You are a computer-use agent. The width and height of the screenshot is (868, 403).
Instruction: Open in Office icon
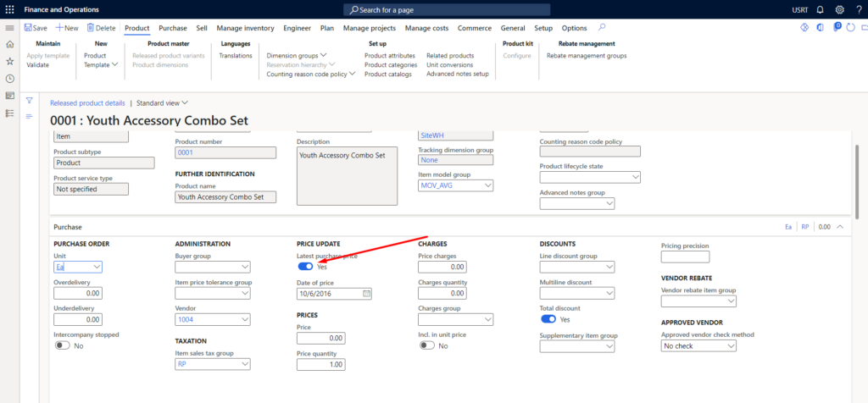click(x=820, y=28)
